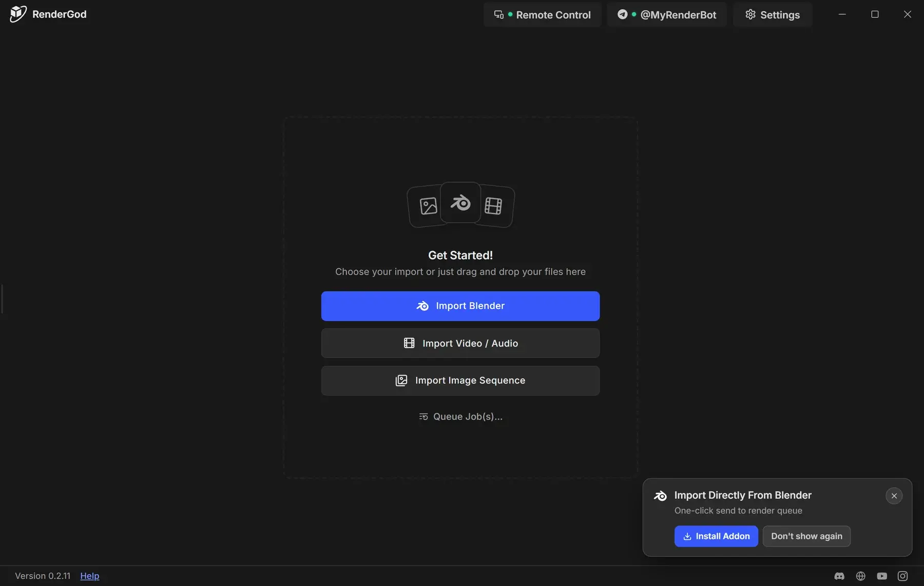The width and height of the screenshot is (924, 586).
Task: Open the Remote Control panel
Action: 542,14
